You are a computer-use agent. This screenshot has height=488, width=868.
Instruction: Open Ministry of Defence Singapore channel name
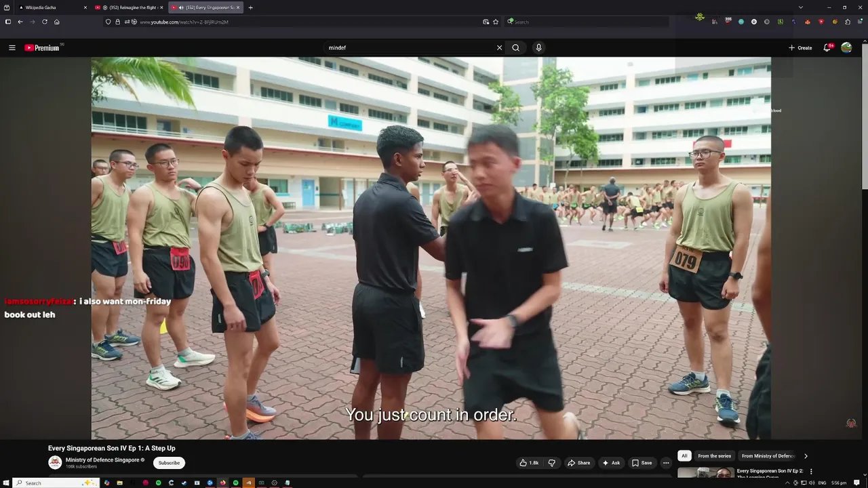tap(102, 460)
